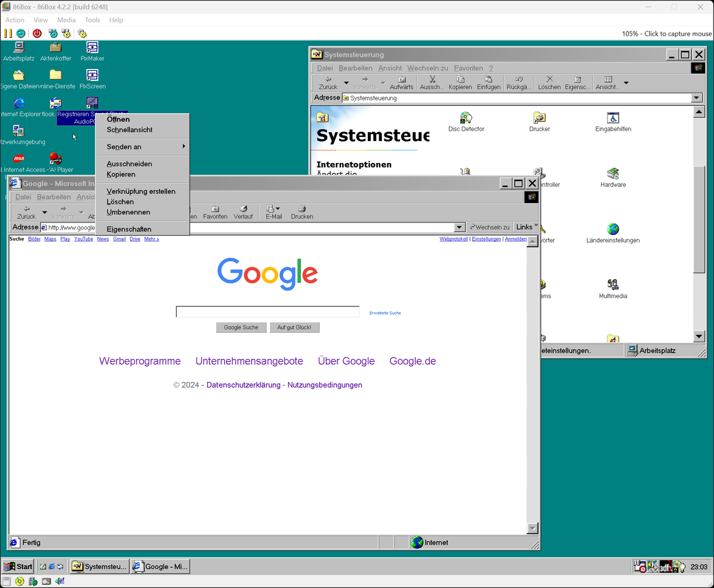This screenshot has width=714, height=588.
Task: Select the Aktenkoffer desktop icon
Action: 55,52
